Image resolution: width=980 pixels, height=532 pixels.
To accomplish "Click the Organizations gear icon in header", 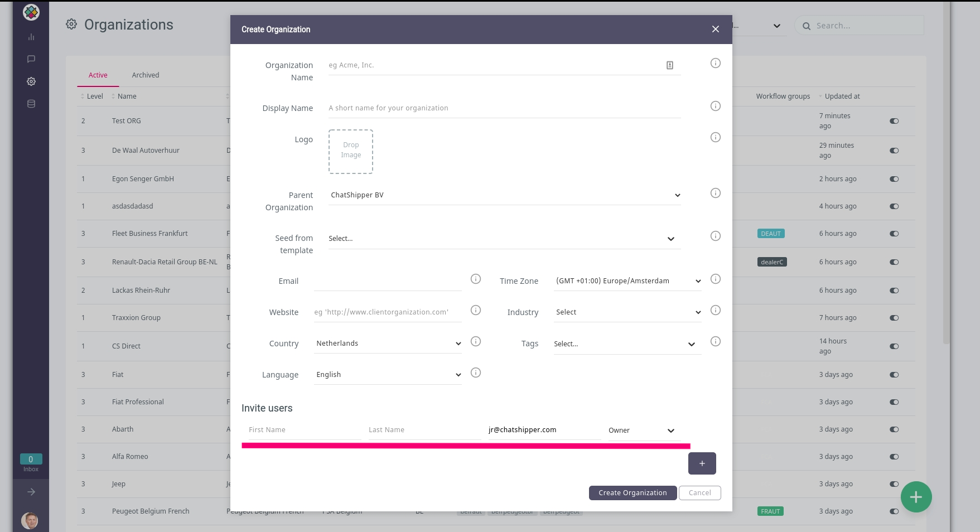I will coord(71,24).
